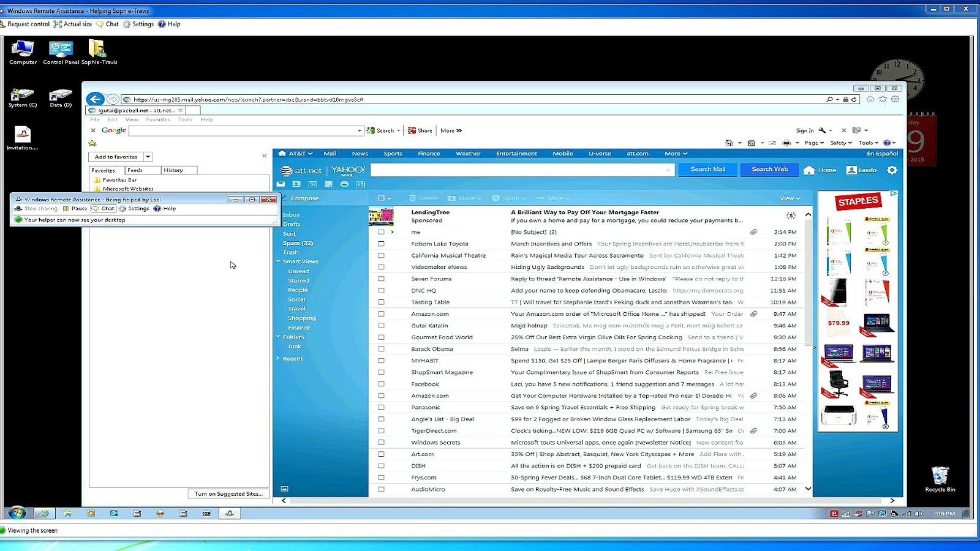
Task: Click the Delete trash icon
Action: click(x=413, y=198)
